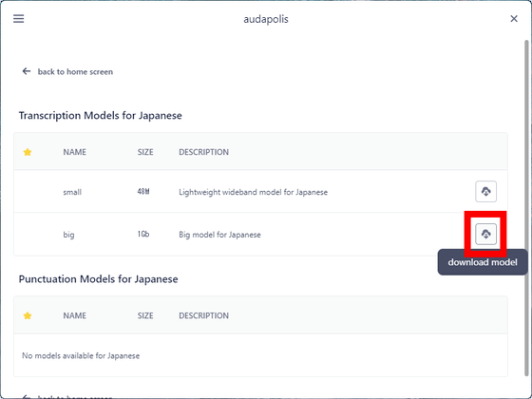Click 'Big model for Japanese' description
The image size is (532, 399).
click(219, 235)
